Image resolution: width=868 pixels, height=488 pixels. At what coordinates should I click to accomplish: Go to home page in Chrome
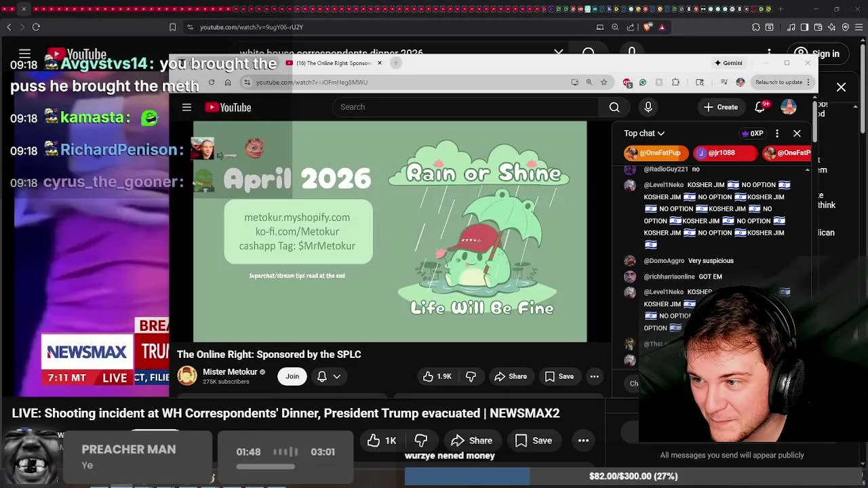[228, 82]
